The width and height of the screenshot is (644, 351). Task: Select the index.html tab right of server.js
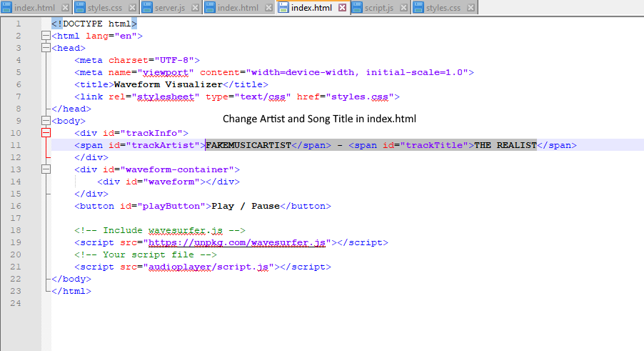coord(238,8)
